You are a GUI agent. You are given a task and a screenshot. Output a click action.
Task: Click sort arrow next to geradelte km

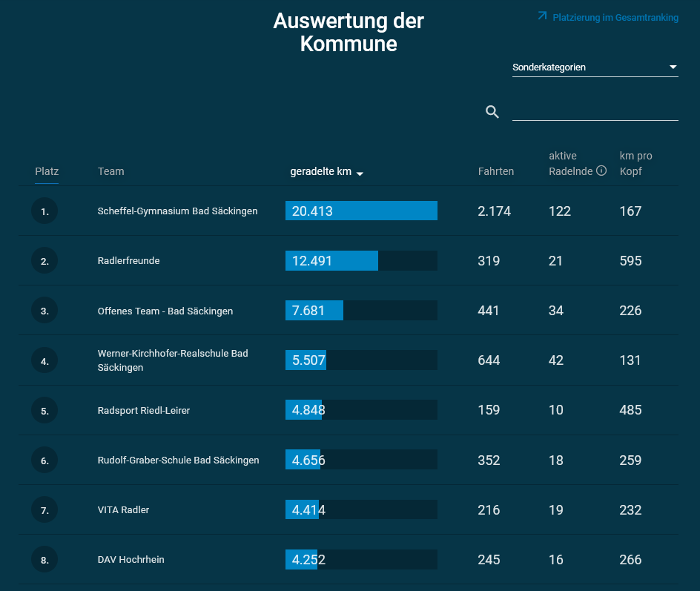tap(360, 174)
